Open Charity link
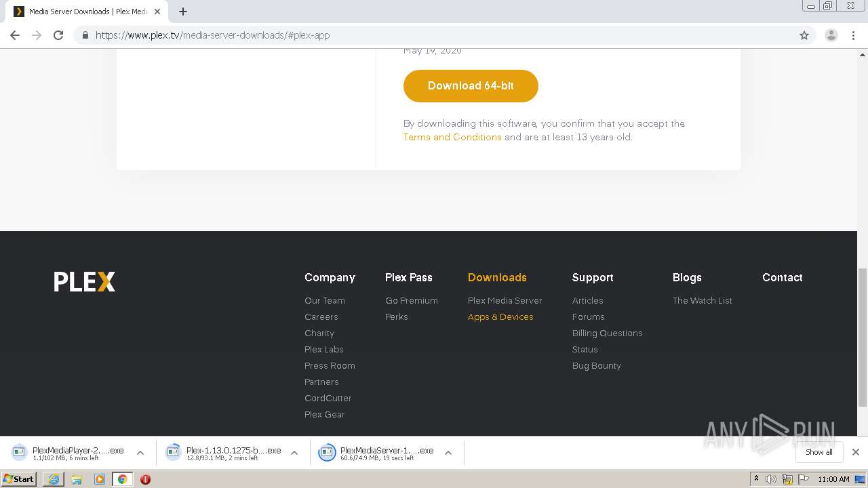 coord(319,333)
